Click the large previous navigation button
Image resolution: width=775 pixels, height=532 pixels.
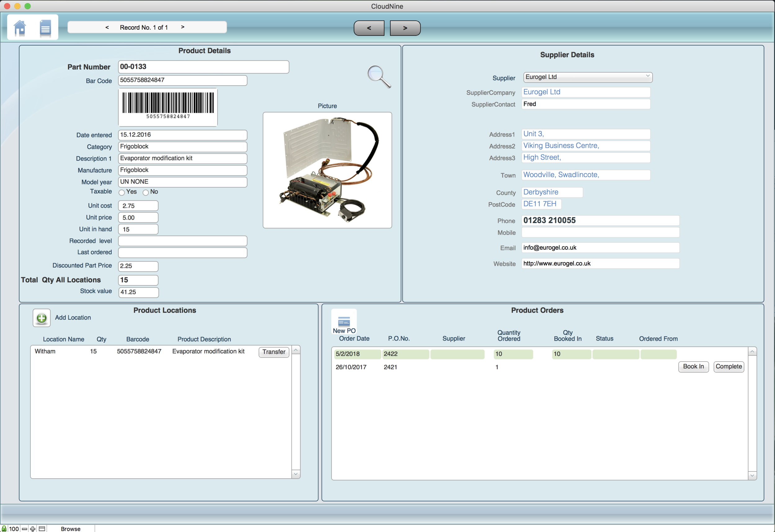369,28
